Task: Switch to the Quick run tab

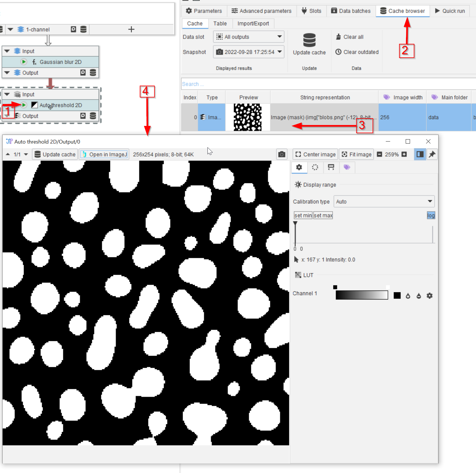Action: (450, 11)
